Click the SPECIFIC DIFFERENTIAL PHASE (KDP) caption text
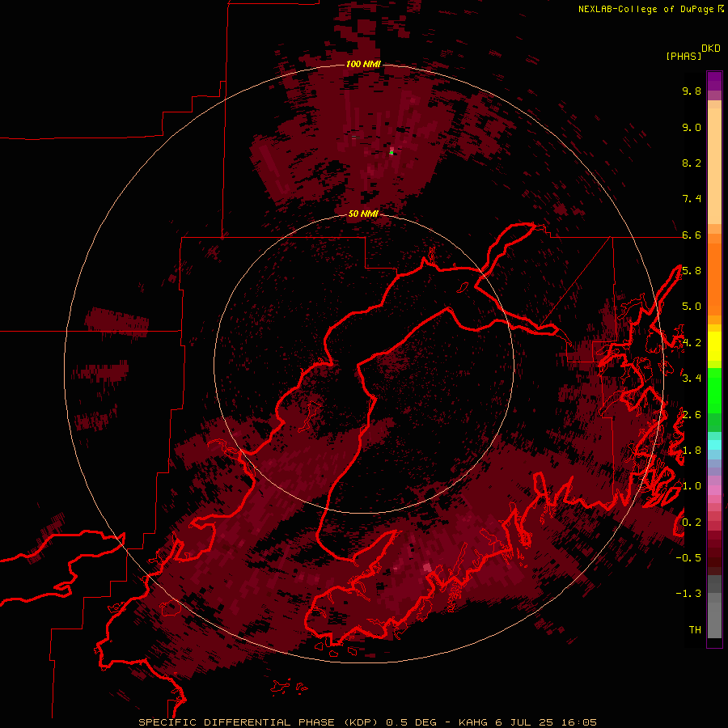The width and height of the screenshot is (728, 728). point(260,722)
